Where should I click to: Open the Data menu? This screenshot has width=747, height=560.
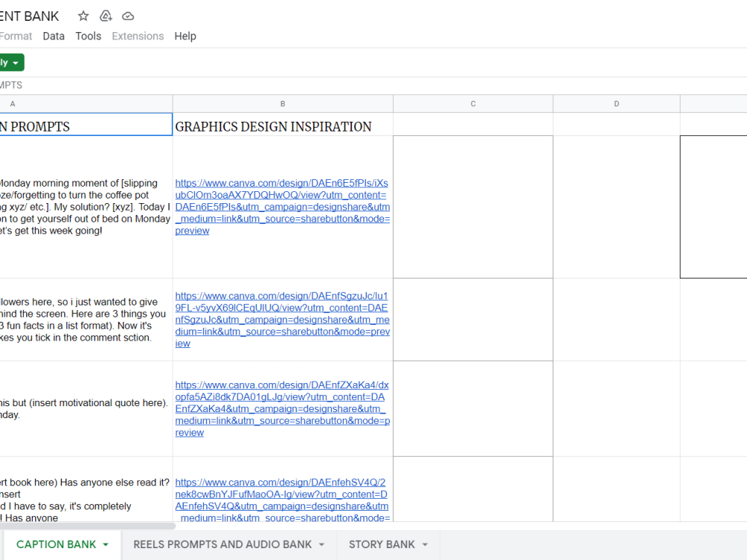53,36
